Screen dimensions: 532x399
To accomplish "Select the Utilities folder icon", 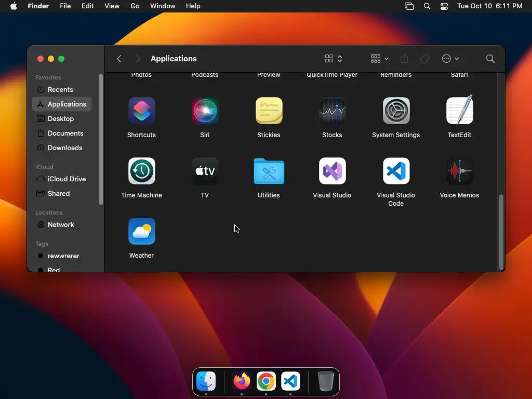I will (x=269, y=171).
